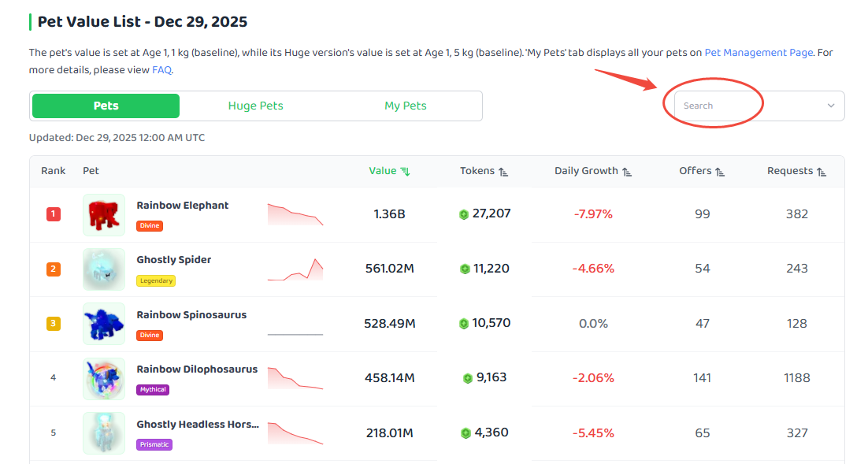Select the Pets tab
The height and width of the screenshot is (464, 868).
106,106
